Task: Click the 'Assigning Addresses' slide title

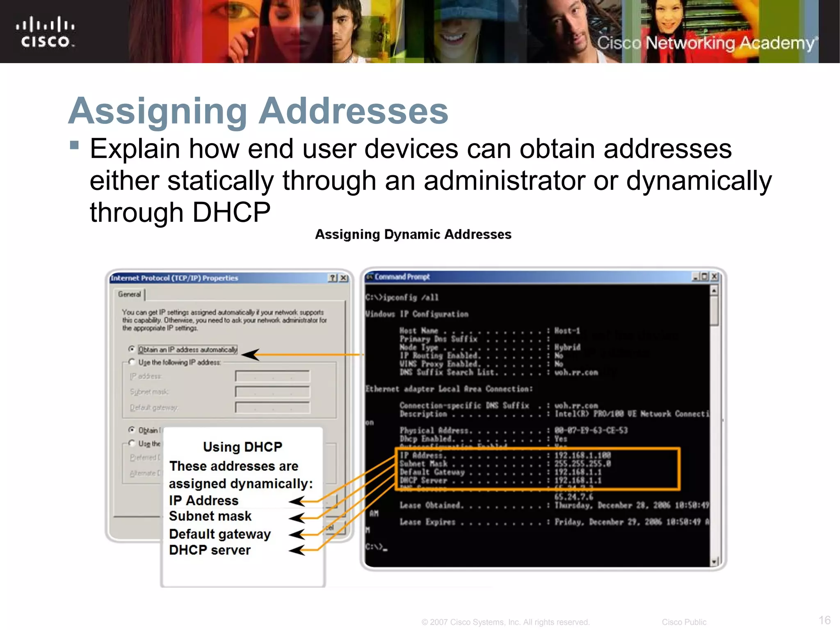Action: pyautogui.click(x=258, y=111)
